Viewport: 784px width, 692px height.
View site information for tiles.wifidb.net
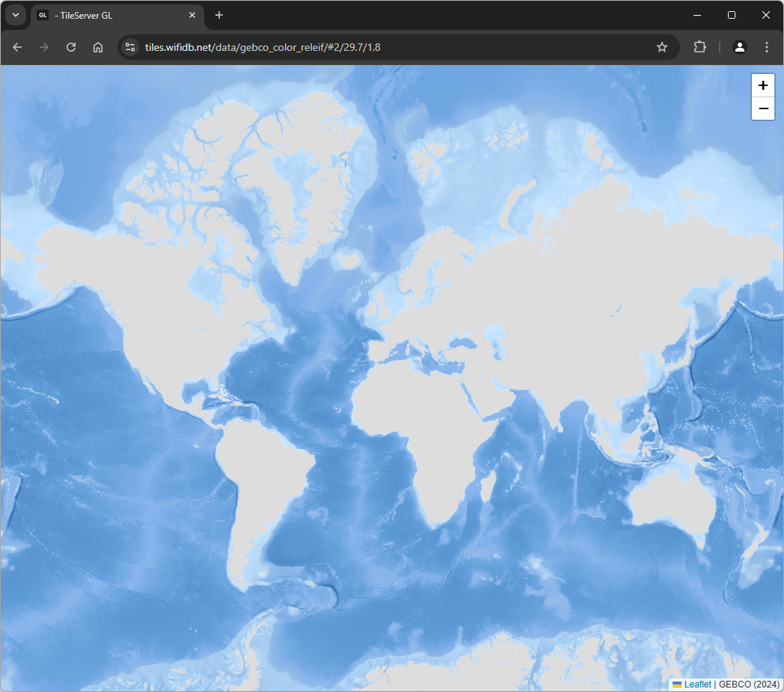tap(130, 47)
